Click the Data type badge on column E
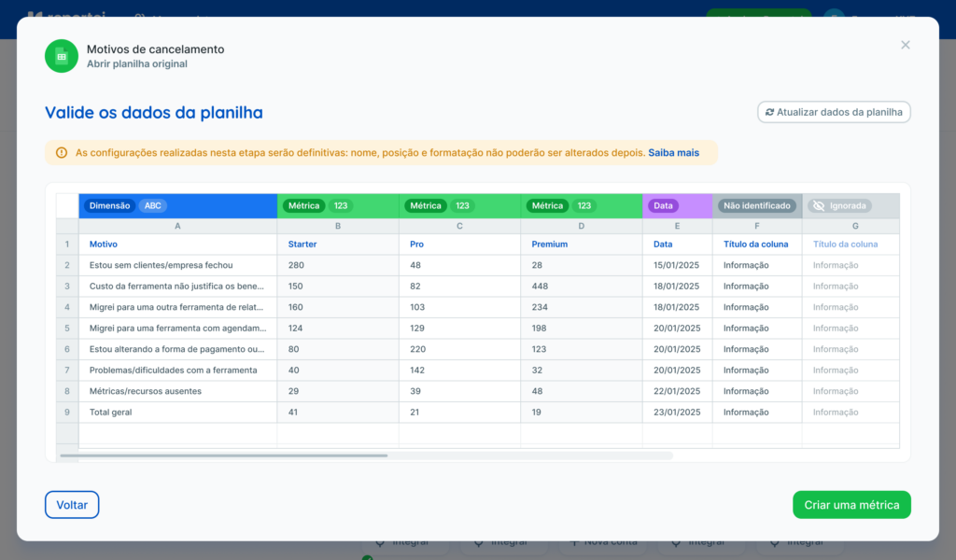 pyautogui.click(x=663, y=205)
